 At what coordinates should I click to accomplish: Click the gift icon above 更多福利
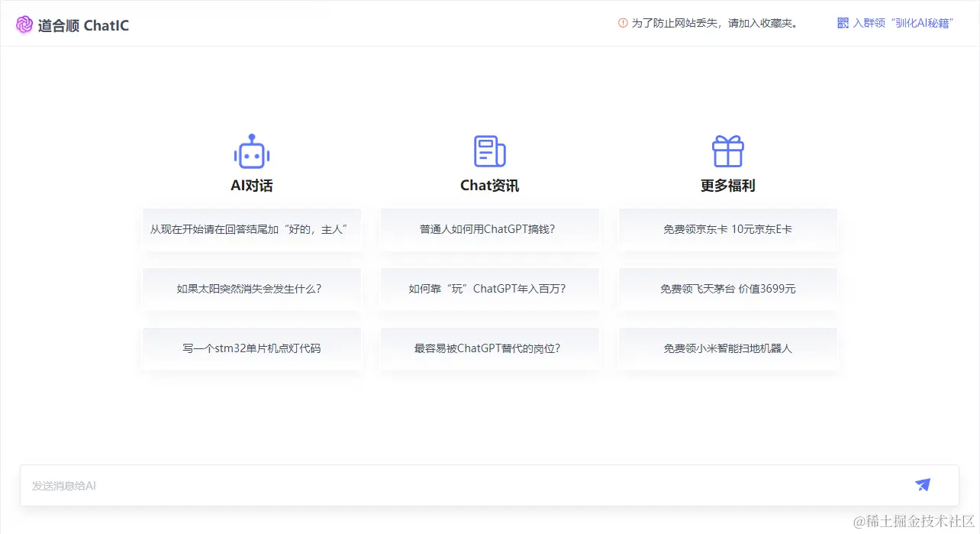727,152
